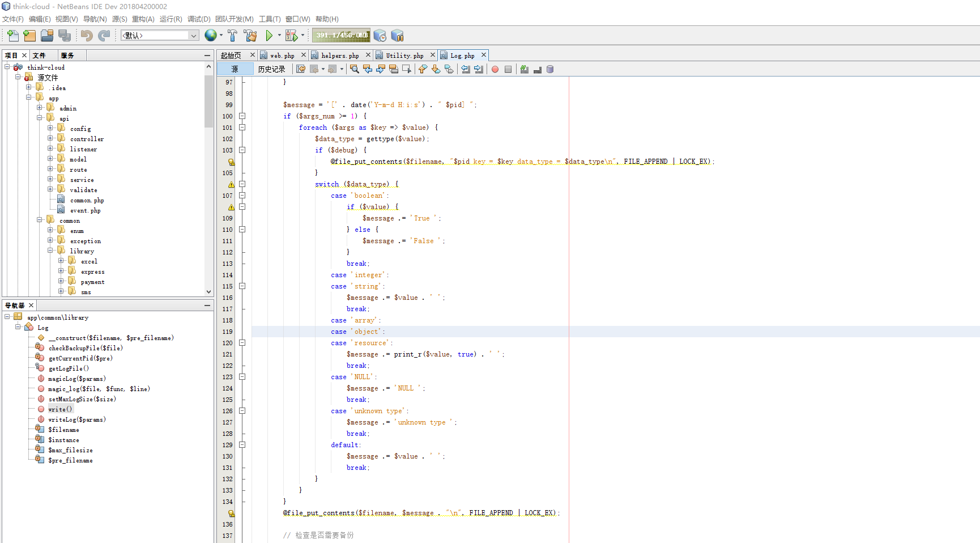This screenshot has height=543, width=980.
Task: Open the 重构(A) menu
Action: [x=143, y=19]
